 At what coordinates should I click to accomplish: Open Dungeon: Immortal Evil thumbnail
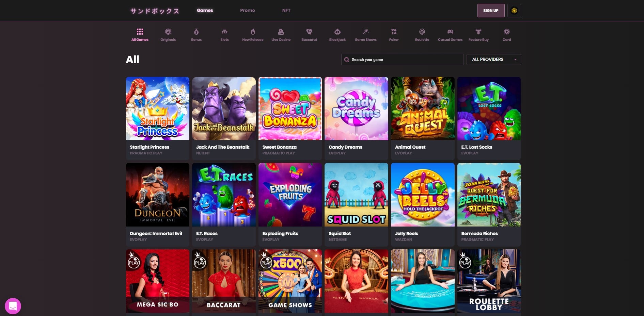click(x=158, y=195)
